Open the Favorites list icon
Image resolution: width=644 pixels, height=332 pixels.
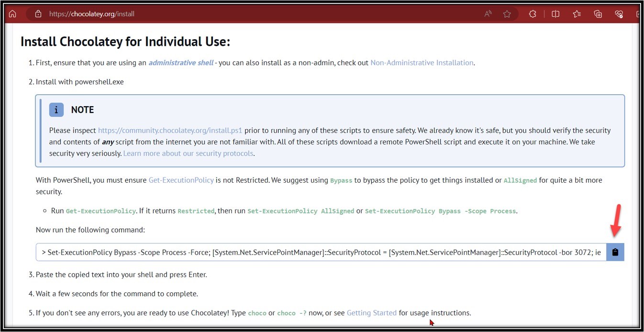(x=577, y=14)
